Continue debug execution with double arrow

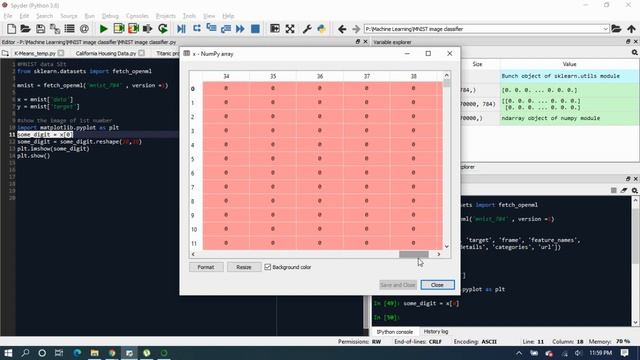tap(240, 29)
